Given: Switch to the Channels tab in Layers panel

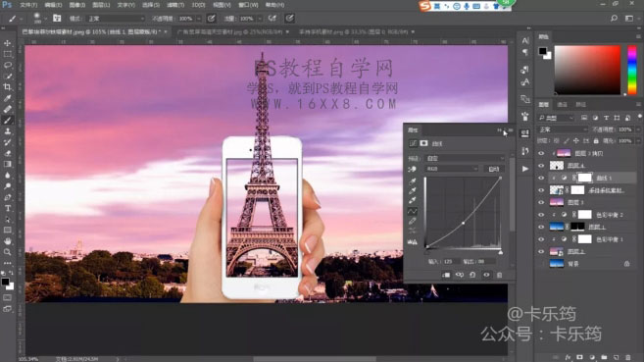Looking at the screenshot, I should point(562,105).
